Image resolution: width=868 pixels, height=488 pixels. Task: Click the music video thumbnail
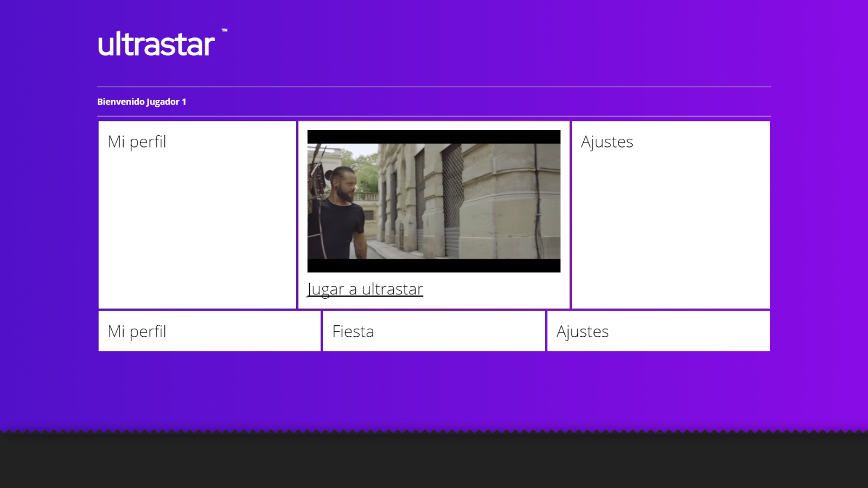click(x=434, y=201)
